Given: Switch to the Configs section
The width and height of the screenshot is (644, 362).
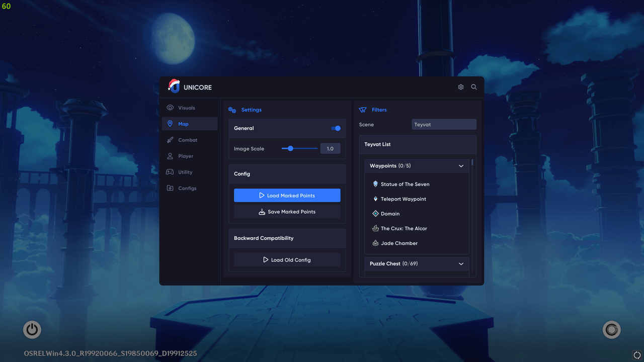Looking at the screenshot, I should 171,188.
